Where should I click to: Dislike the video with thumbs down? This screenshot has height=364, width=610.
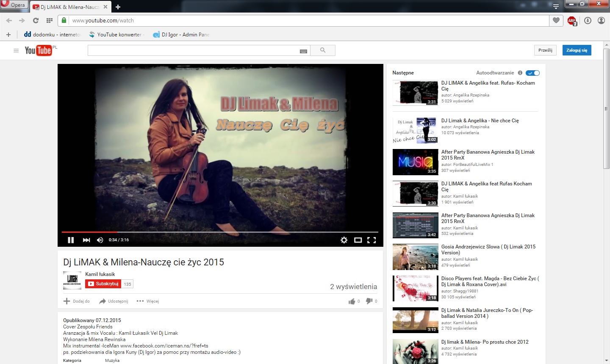point(369,301)
